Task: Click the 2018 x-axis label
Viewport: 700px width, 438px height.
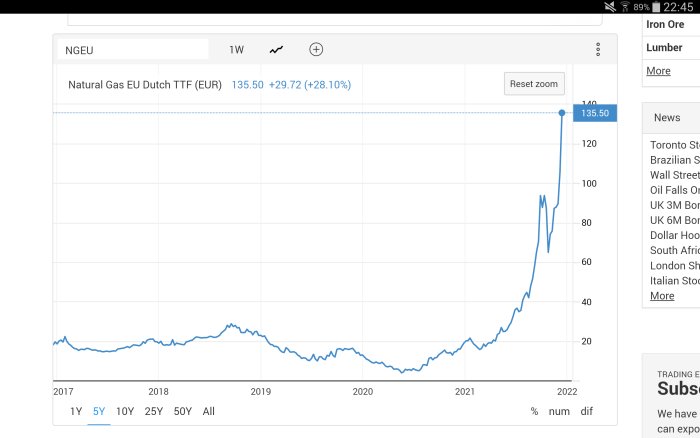Action: click(x=158, y=392)
